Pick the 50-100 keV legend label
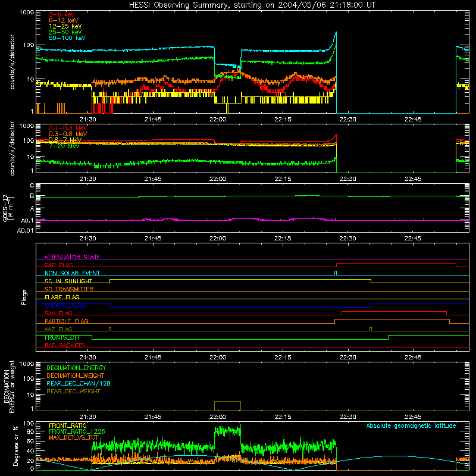This screenshot has width=476, height=476. [x=67, y=38]
